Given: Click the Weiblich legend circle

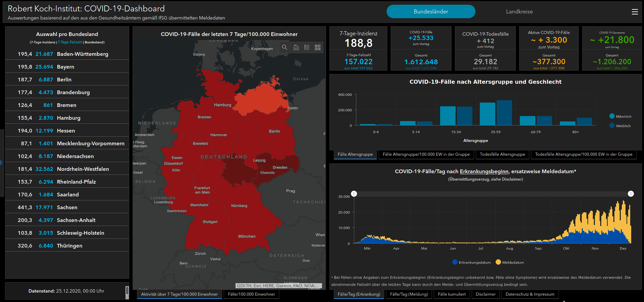Looking at the screenshot, I should [x=612, y=126].
